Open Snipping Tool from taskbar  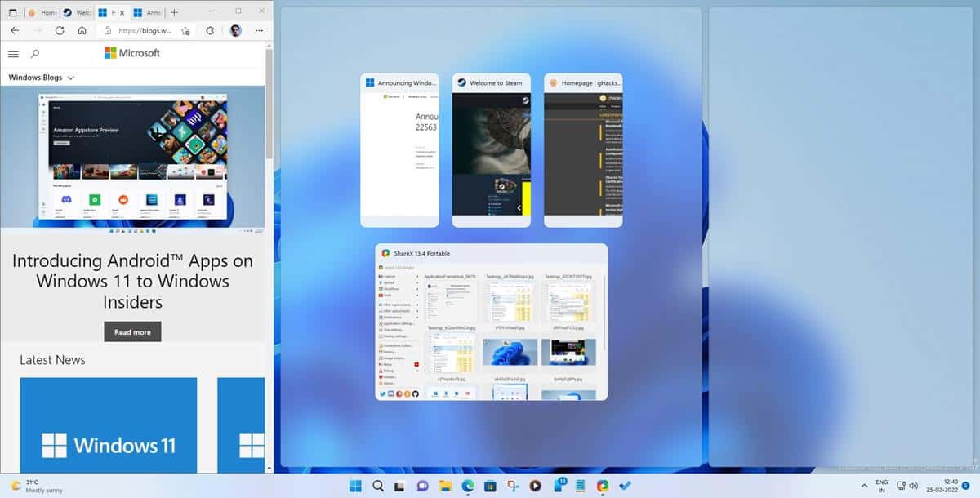click(x=513, y=486)
